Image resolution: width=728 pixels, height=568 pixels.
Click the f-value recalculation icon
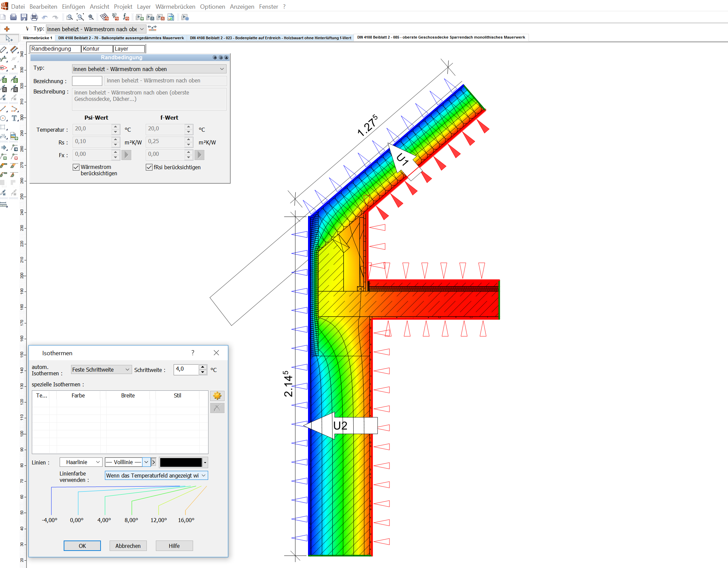(126, 17)
